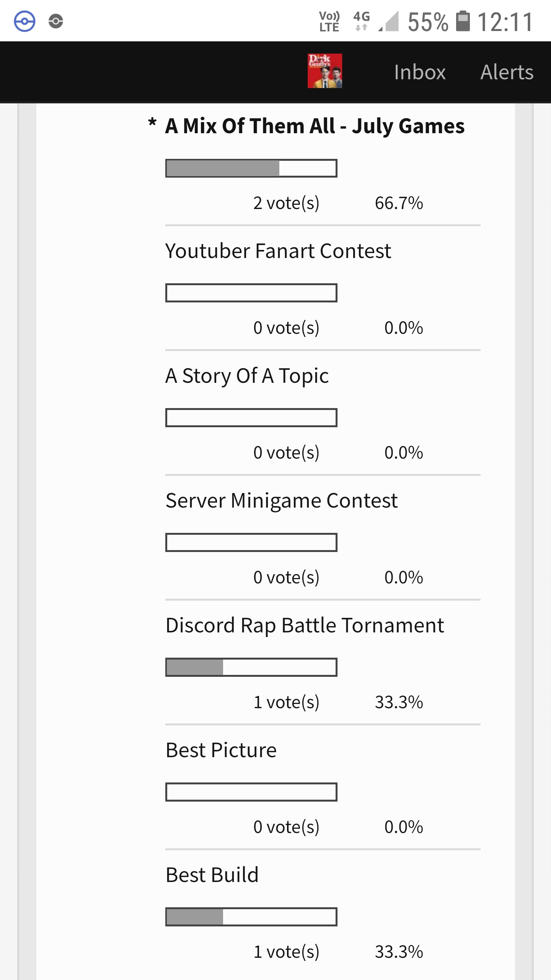Viewport: 551px width, 980px height.
Task: Tap the 12:11 clock in status bar
Action: pyautogui.click(x=505, y=22)
